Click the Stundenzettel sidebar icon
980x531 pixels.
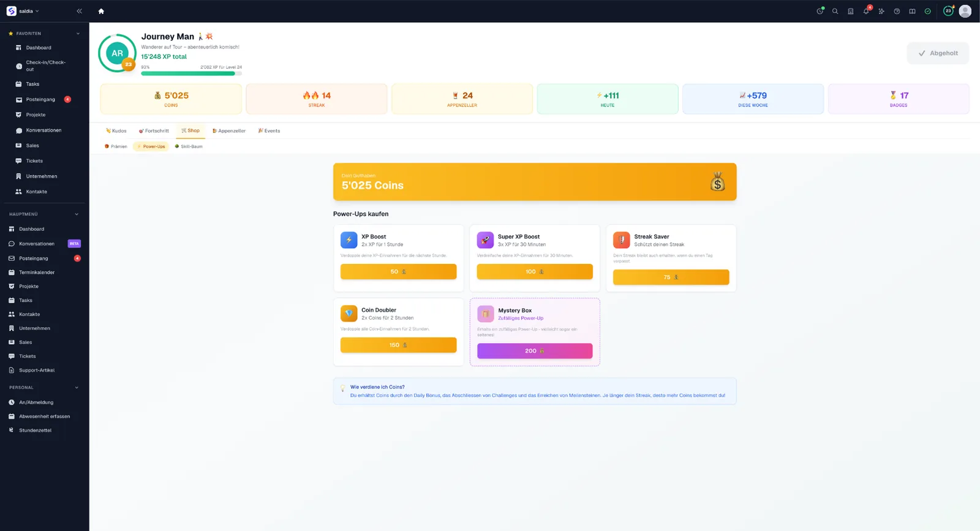[x=11, y=430]
